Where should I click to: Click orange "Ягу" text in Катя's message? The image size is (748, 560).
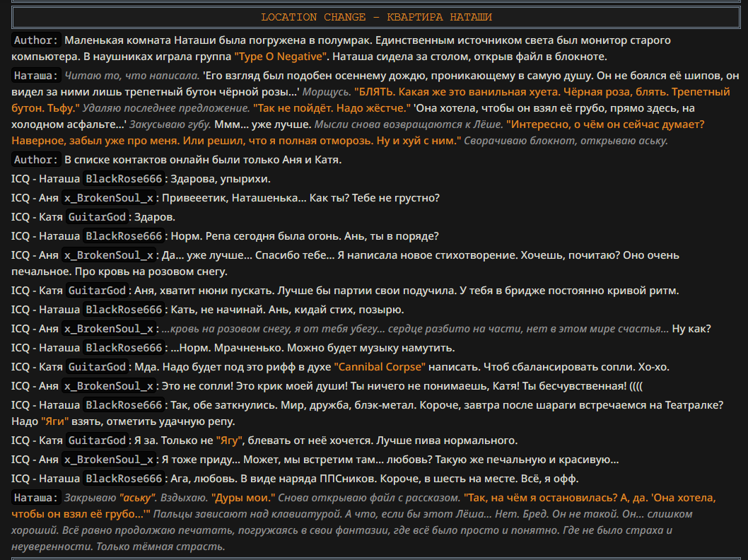(230, 441)
